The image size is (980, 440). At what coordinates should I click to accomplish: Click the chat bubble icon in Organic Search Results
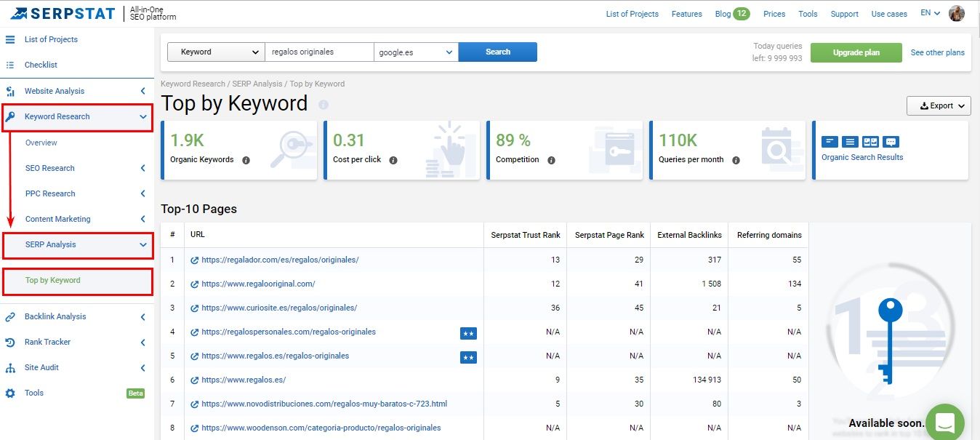coord(891,142)
